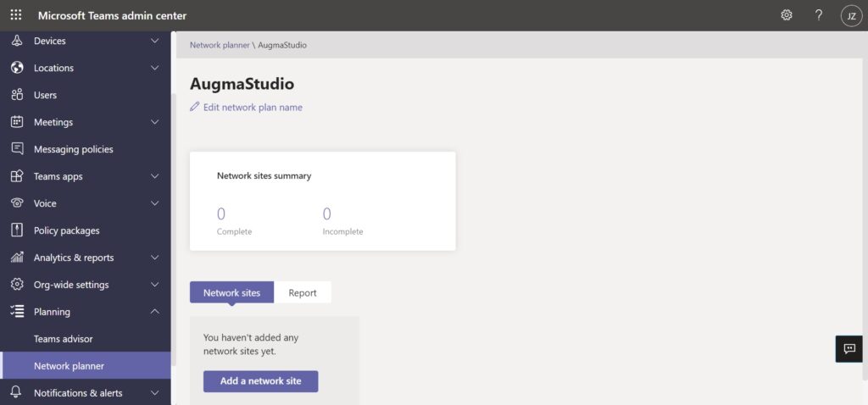Click the Policy packages icon
Viewport: 868px width, 405px height.
[x=17, y=230]
